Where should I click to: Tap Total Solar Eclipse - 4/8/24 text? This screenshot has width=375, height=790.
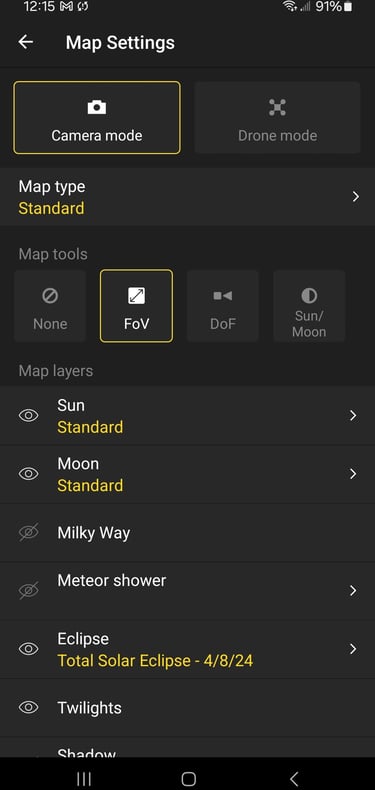pyautogui.click(x=155, y=661)
